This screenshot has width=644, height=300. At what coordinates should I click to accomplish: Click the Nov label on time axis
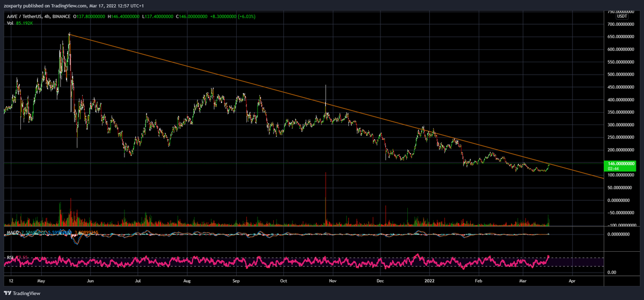pyautogui.click(x=333, y=280)
